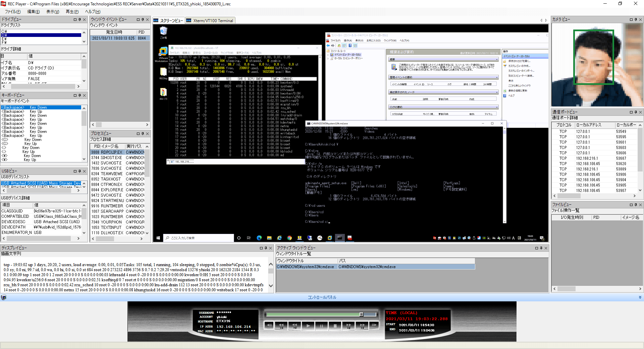Click the playback seek bar handle
Image resolution: width=644 pixels, height=349 pixels.
(x=361, y=314)
